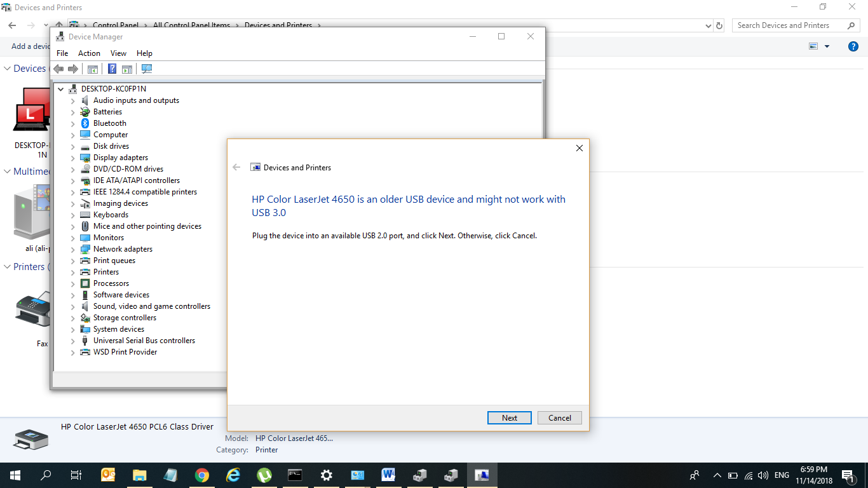Click the view options icon in Devices and Printers

click(x=813, y=46)
